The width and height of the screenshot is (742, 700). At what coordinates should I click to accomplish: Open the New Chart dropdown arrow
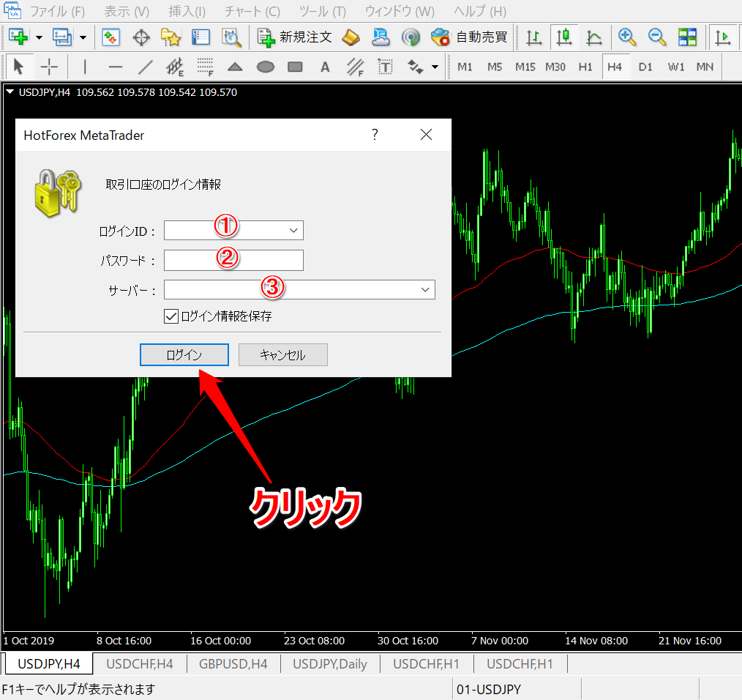[40, 37]
